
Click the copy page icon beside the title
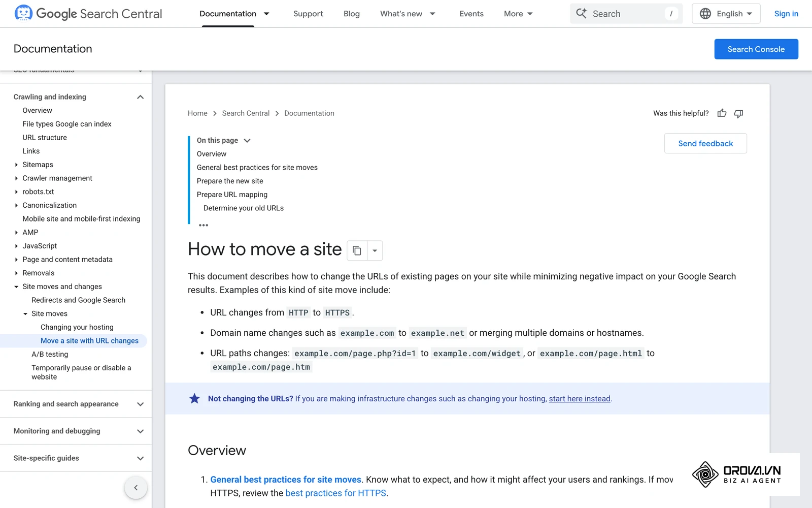[357, 250]
